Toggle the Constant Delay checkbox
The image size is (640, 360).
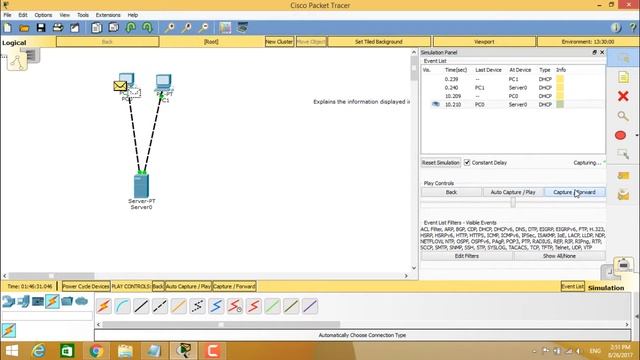tap(467, 162)
